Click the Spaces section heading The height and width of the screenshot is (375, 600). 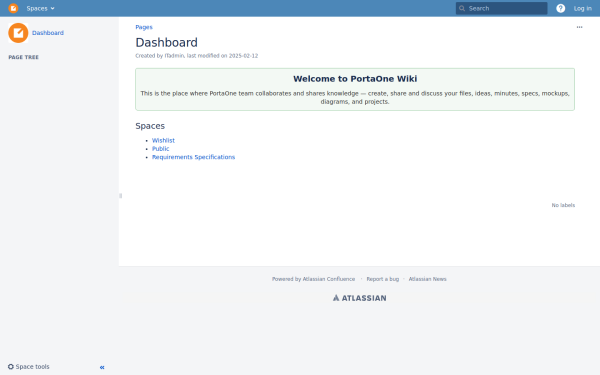pyautogui.click(x=150, y=126)
